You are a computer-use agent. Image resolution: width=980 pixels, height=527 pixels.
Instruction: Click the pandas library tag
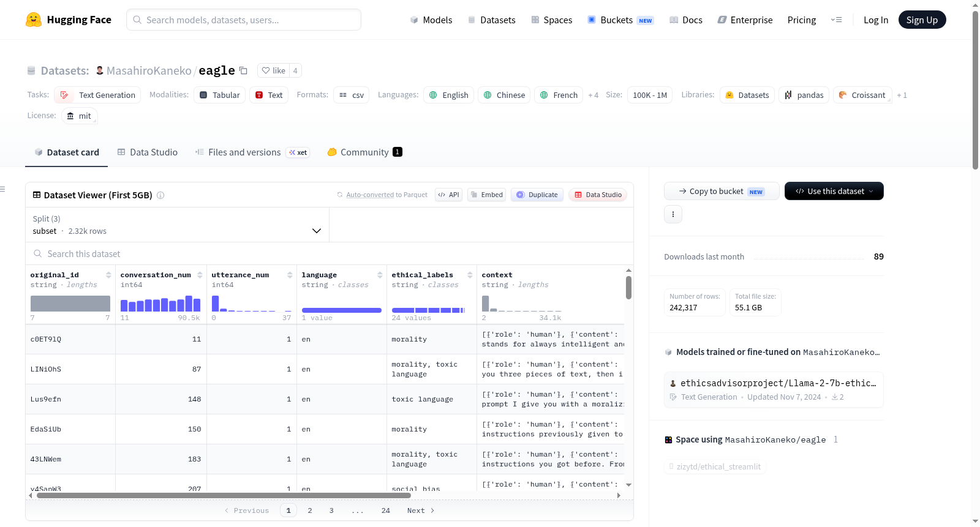coord(804,95)
